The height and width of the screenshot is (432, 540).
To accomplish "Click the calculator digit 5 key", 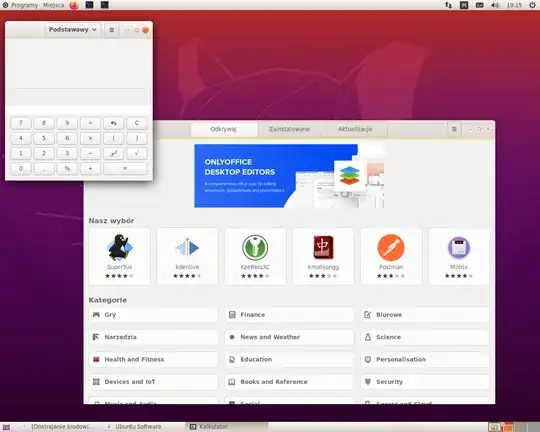I will click(44, 138).
